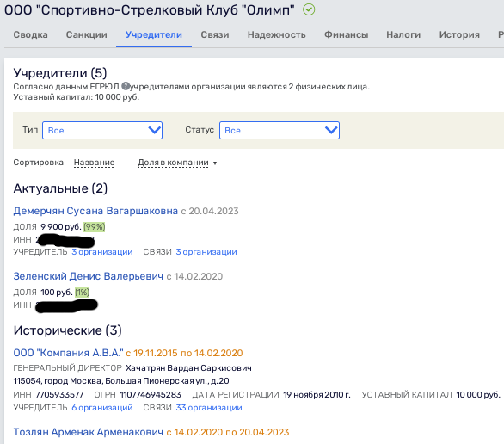This screenshot has height=444, width=504.
Task: Click the Учредители (5) heading
Action: 60,73
